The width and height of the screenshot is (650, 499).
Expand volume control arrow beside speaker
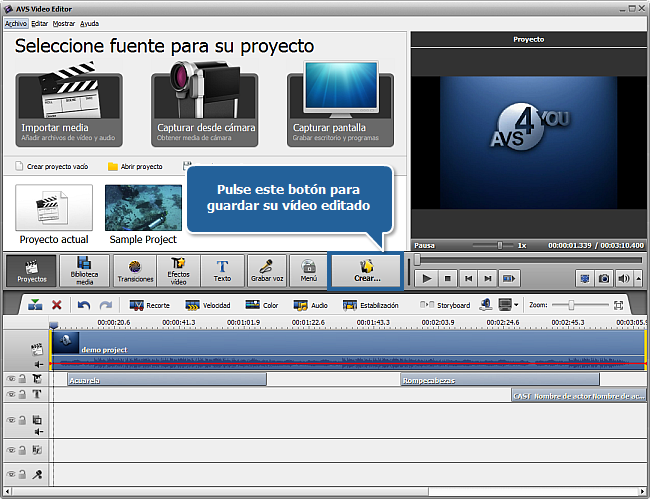(x=638, y=279)
